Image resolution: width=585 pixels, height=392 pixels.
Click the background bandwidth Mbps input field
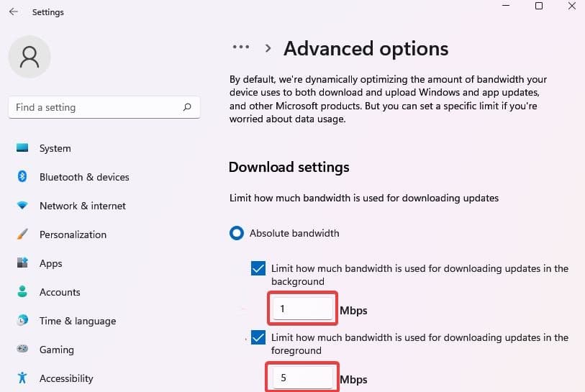pyautogui.click(x=303, y=309)
